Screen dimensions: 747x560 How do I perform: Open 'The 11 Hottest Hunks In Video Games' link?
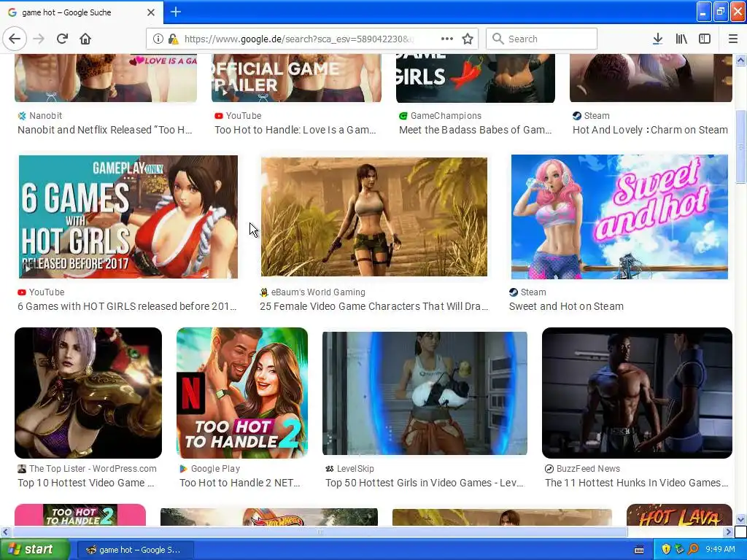tap(636, 483)
